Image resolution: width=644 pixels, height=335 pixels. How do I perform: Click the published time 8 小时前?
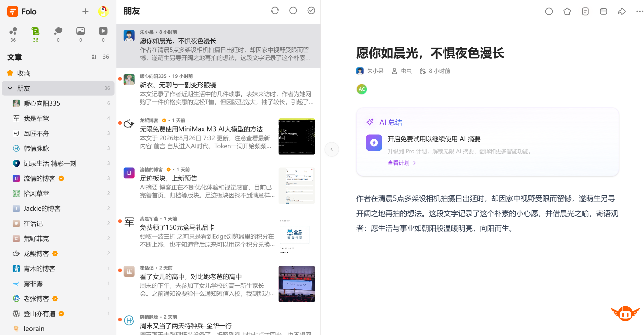point(439,71)
